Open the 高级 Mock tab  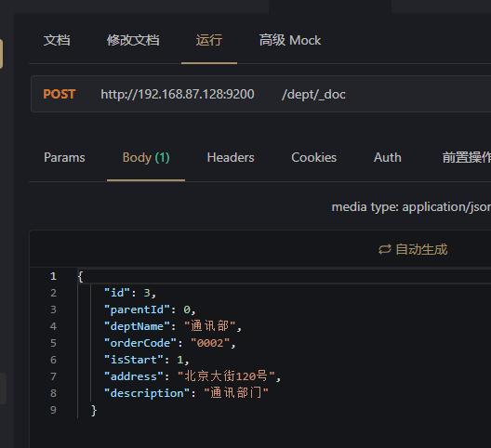(x=290, y=40)
